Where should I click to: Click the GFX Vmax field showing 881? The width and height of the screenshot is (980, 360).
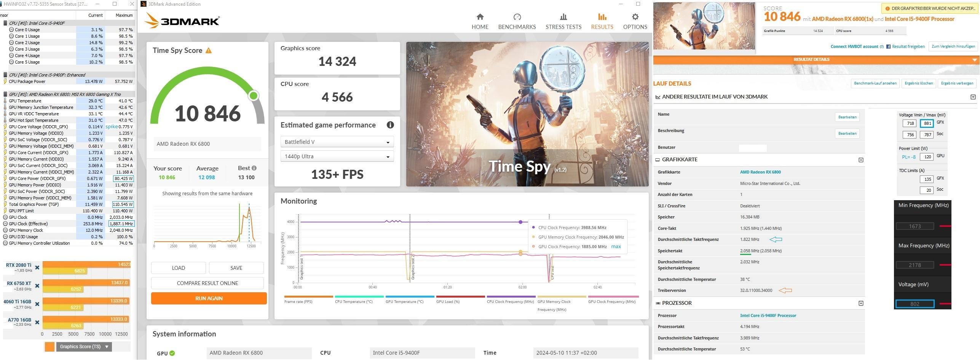pyautogui.click(x=926, y=123)
